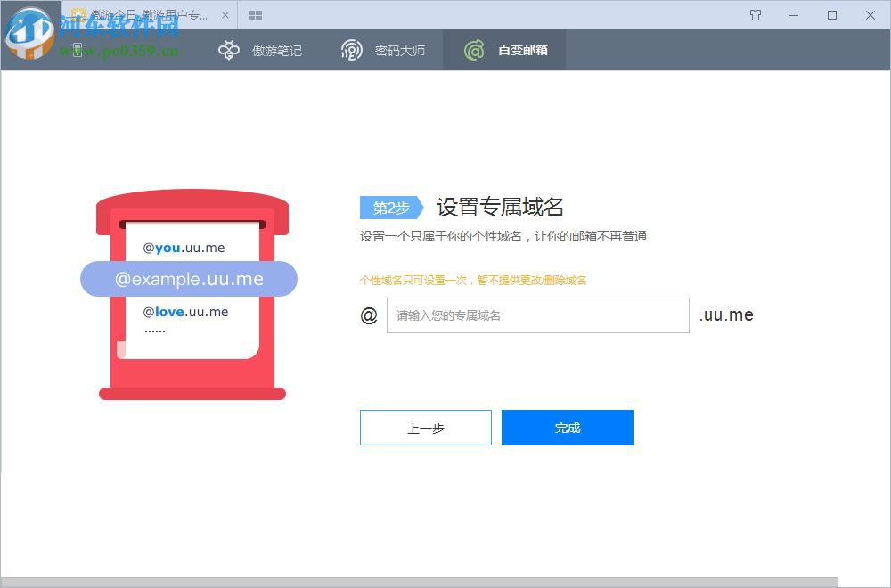This screenshot has height=588, width=891.
Task: Click the .uu.me domain suffix text
Action: pos(726,315)
